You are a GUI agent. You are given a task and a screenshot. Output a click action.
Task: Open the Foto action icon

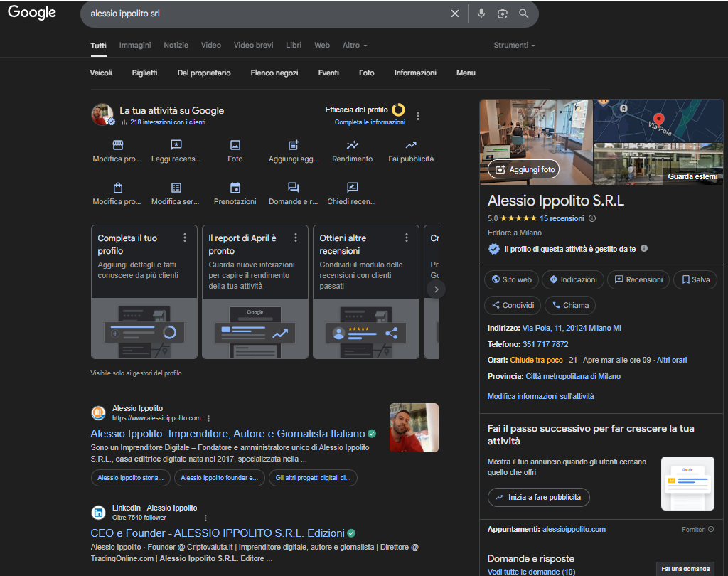[x=235, y=145]
